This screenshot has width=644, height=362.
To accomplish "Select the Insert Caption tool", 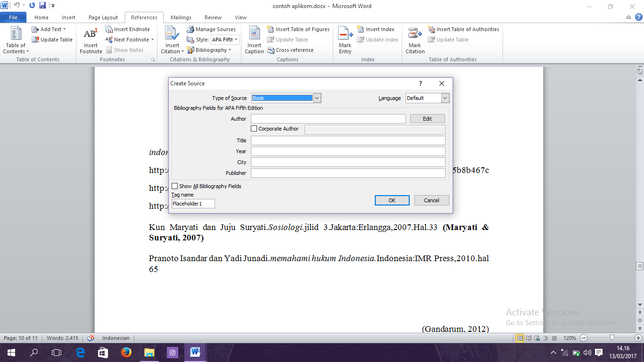I will tap(254, 40).
